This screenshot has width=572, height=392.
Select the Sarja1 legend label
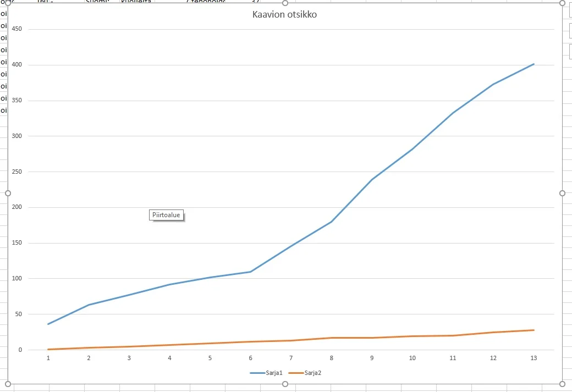tap(274, 373)
